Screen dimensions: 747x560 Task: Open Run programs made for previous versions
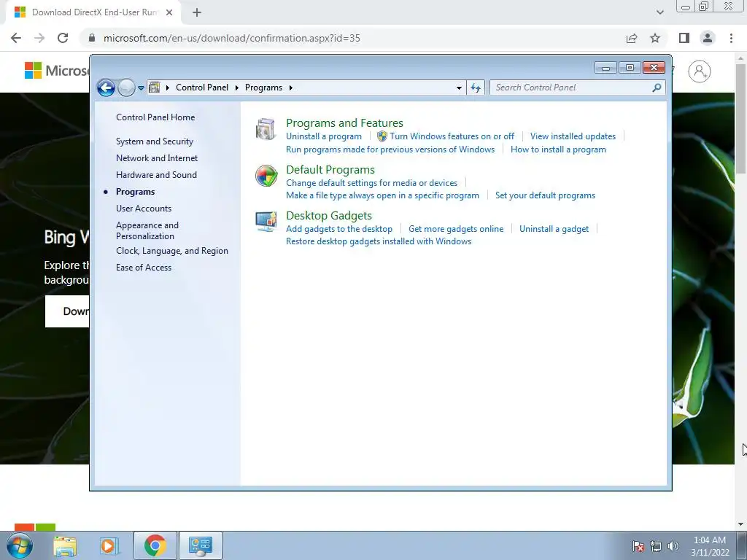390,149
